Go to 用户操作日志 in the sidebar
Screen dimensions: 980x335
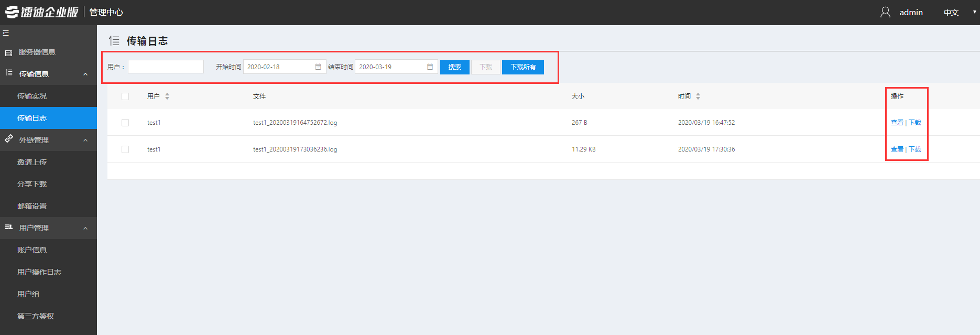coord(39,272)
